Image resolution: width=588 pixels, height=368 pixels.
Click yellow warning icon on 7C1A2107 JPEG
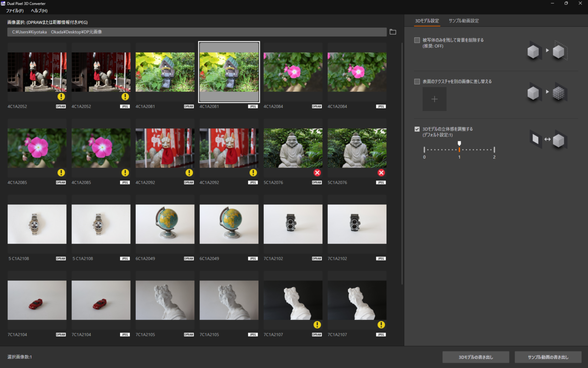381,325
